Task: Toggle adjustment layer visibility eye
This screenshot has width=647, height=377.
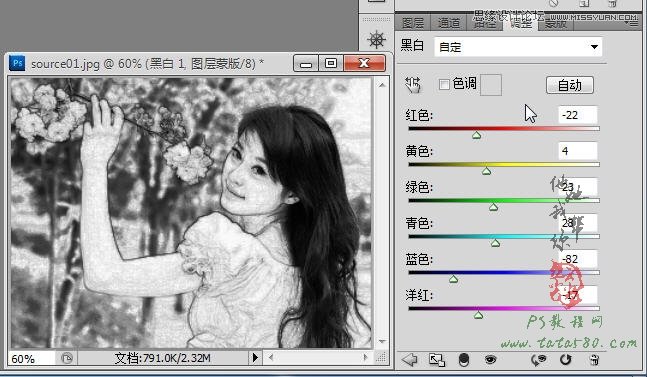Action: point(490,360)
